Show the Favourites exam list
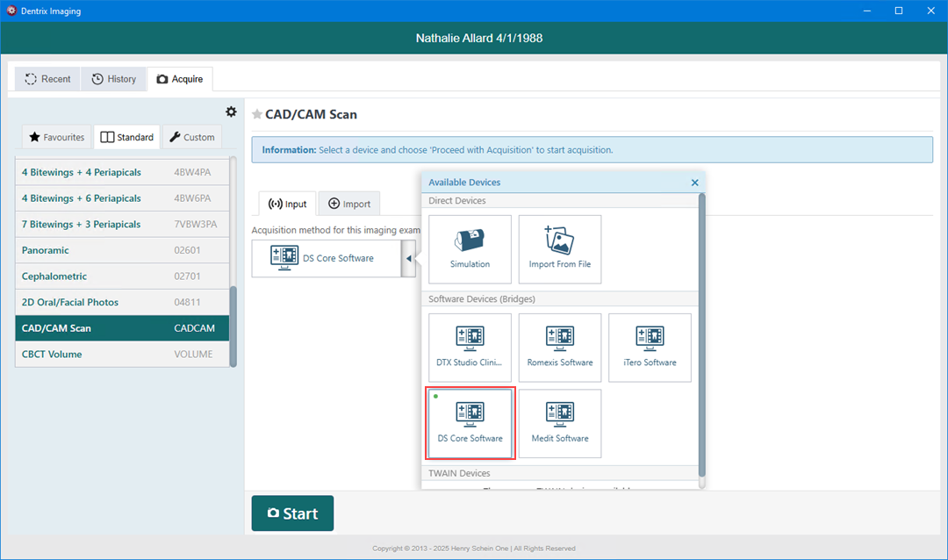 57,137
